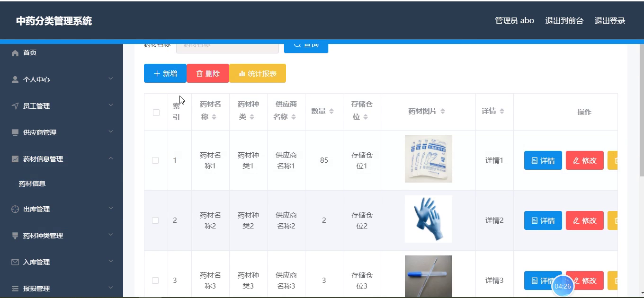This screenshot has height=298, width=644.
Task: Click 修改 button for row 2
Action: pos(585,220)
